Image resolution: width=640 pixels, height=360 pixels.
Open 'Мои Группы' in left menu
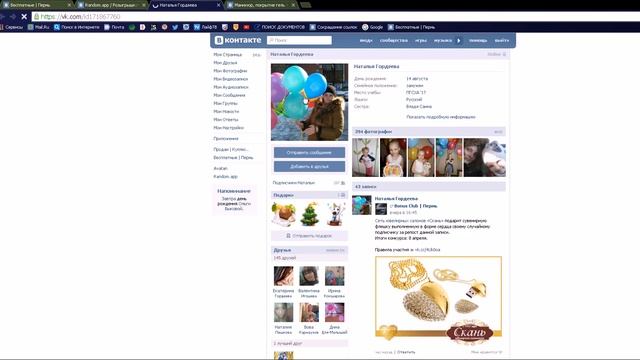point(225,104)
